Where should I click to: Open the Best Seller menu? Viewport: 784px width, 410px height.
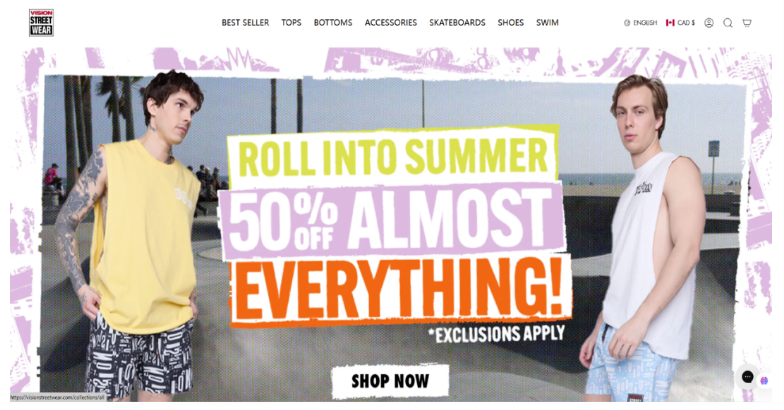coord(245,23)
